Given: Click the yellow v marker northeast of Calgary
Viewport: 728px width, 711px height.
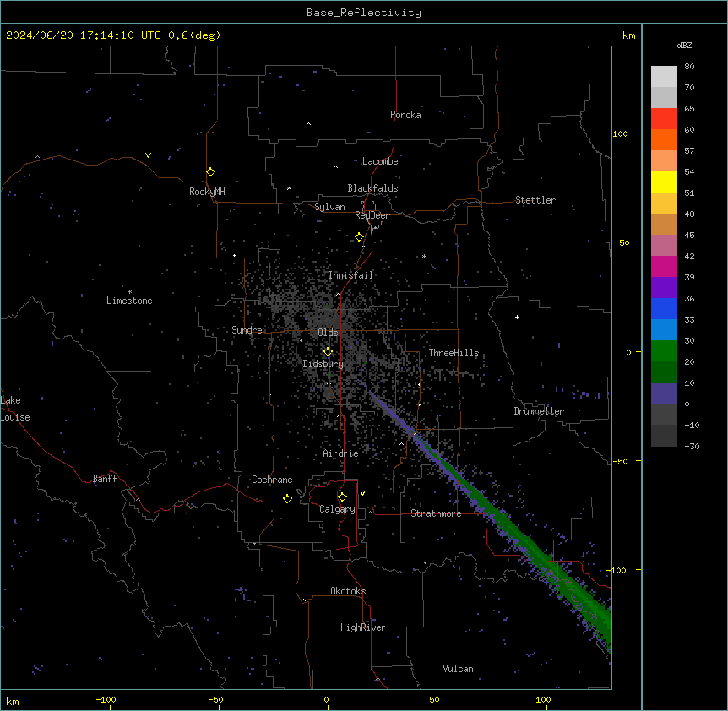Looking at the screenshot, I should [362, 493].
